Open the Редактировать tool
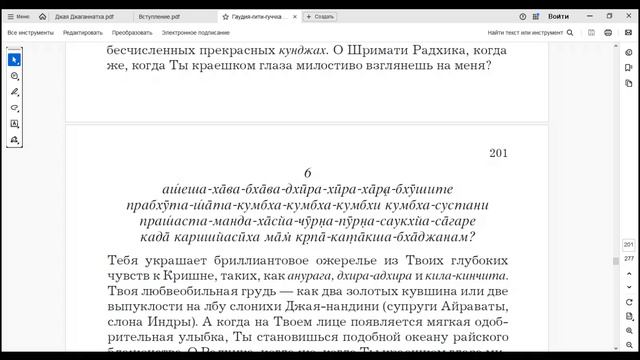This screenshot has width=640, height=360. (83, 33)
